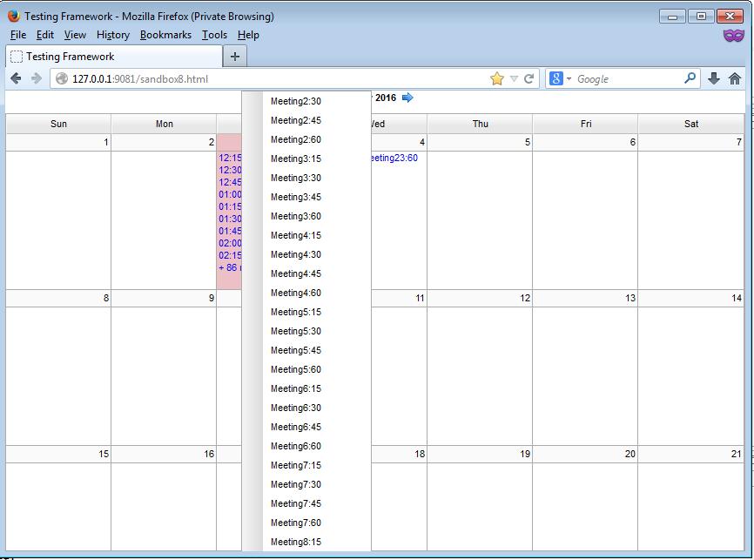The image size is (754, 560).
Task: Choose Meeting4:30 from the popup list
Action: pyautogui.click(x=296, y=254)
